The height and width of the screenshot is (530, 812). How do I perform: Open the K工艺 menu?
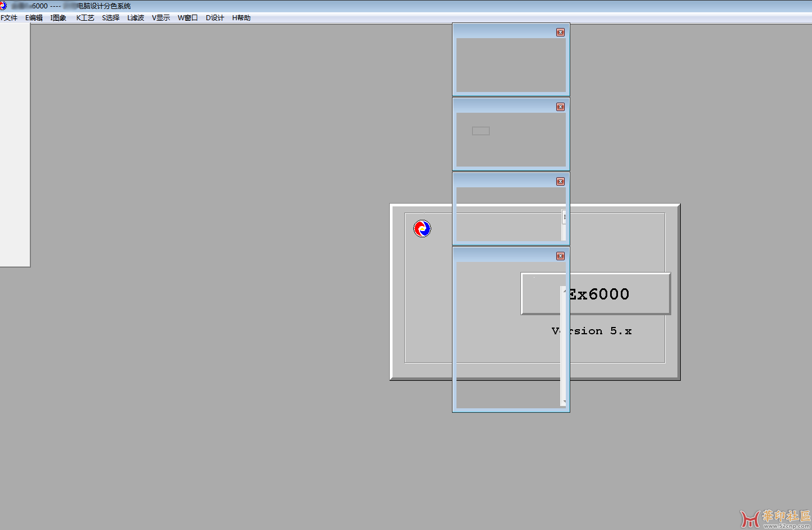(x=85, y=18)
